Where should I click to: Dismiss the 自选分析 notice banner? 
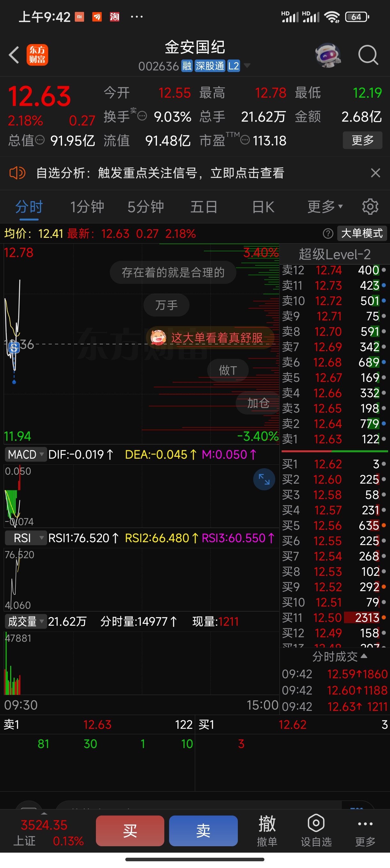(376, 173)
